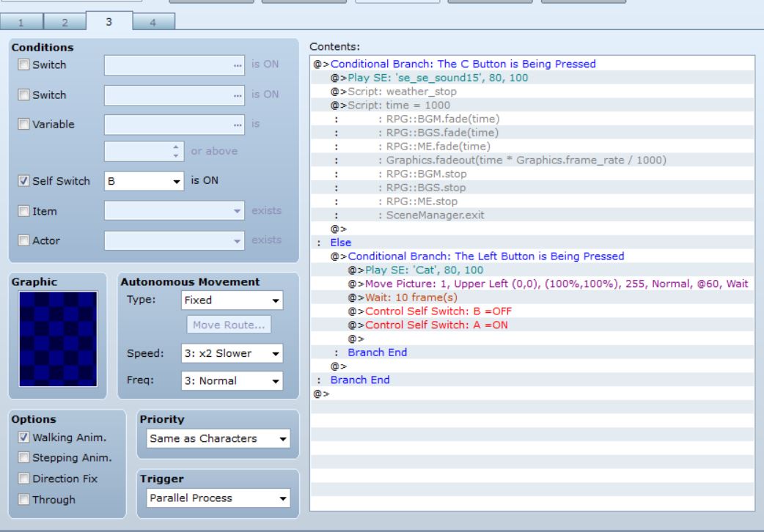Enable the Variable condition checkbox
Image resolution: width=764 pixels, height=532 pixels.
(x=23, y=125)
